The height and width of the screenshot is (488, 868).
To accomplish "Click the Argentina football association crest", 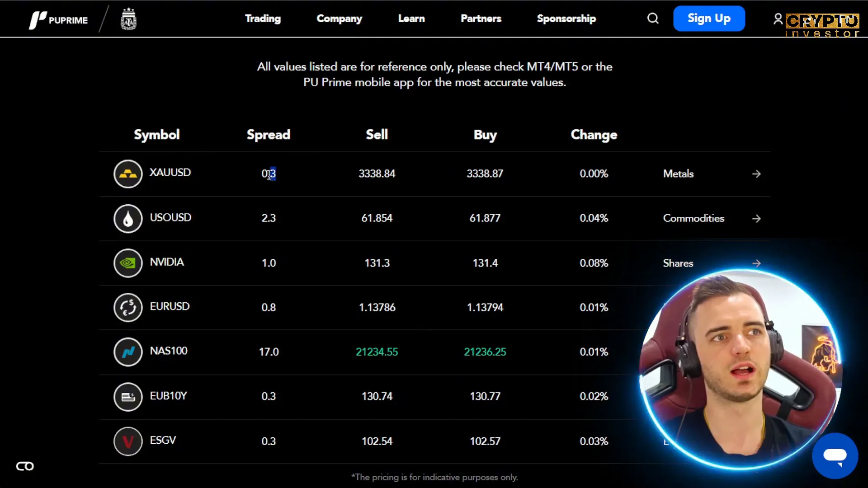I will (129, 19).
